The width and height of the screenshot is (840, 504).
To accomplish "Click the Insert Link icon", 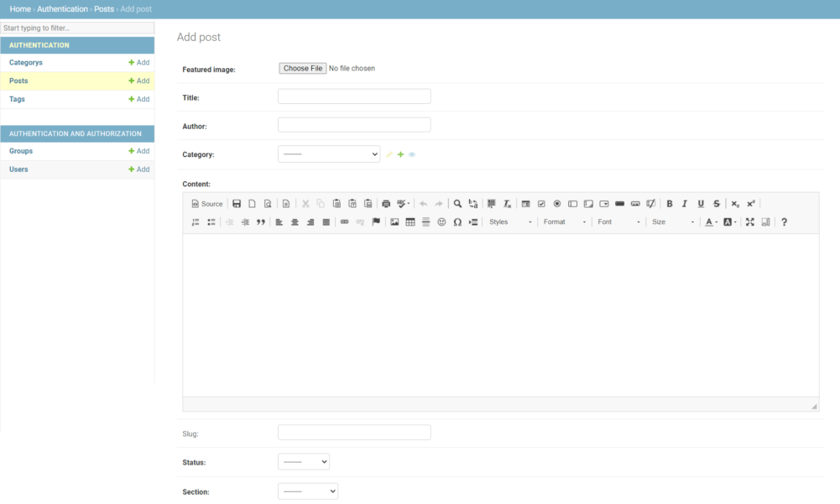I will click(344, 221).
